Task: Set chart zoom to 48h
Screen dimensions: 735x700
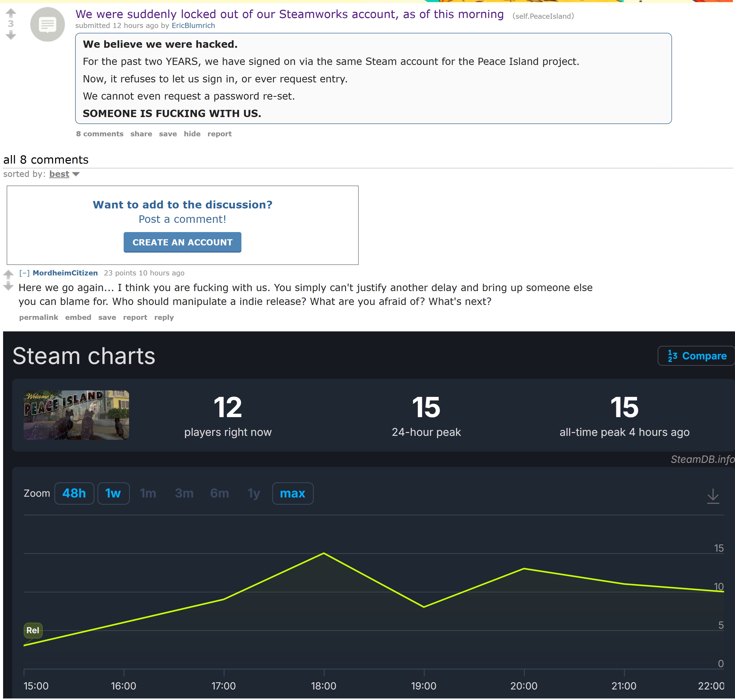Action: [x=74, y=493]
